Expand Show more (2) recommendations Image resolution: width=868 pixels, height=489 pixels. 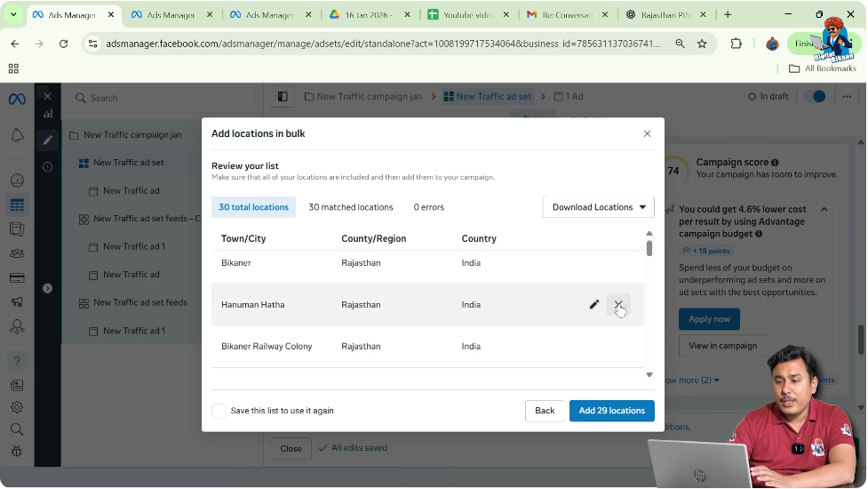tap(692, 381)
